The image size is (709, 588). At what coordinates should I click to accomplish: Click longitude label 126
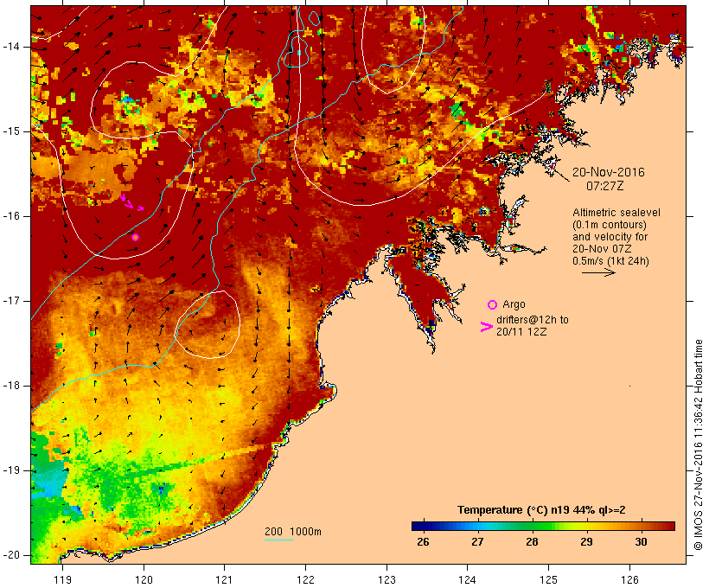(629, 579)
